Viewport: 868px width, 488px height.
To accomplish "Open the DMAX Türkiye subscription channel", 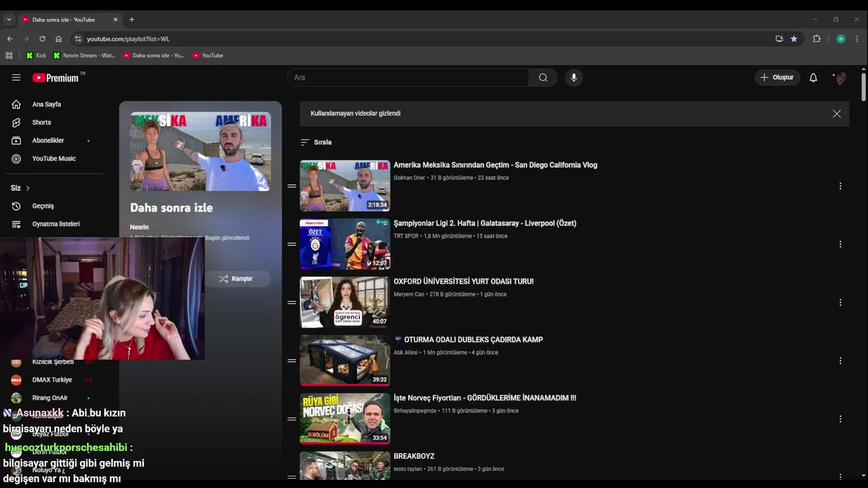I will click(x=52, y=380).
